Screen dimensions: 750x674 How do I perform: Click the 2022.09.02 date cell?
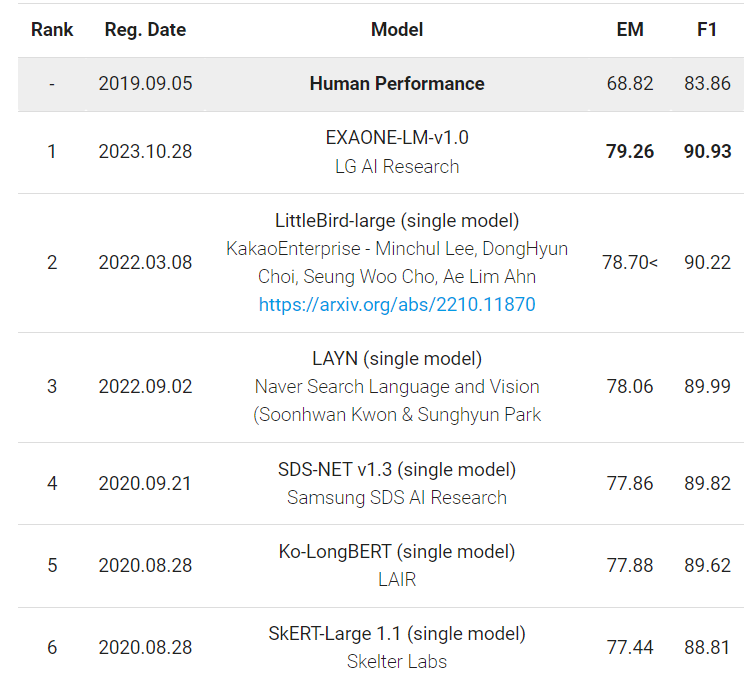tap(145, 387)
